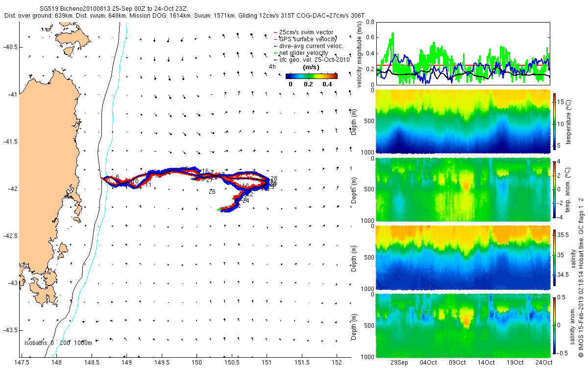Screen dimensions: 588x368
Task: Click the '29Sep' date tick
Action: point(399,362)
